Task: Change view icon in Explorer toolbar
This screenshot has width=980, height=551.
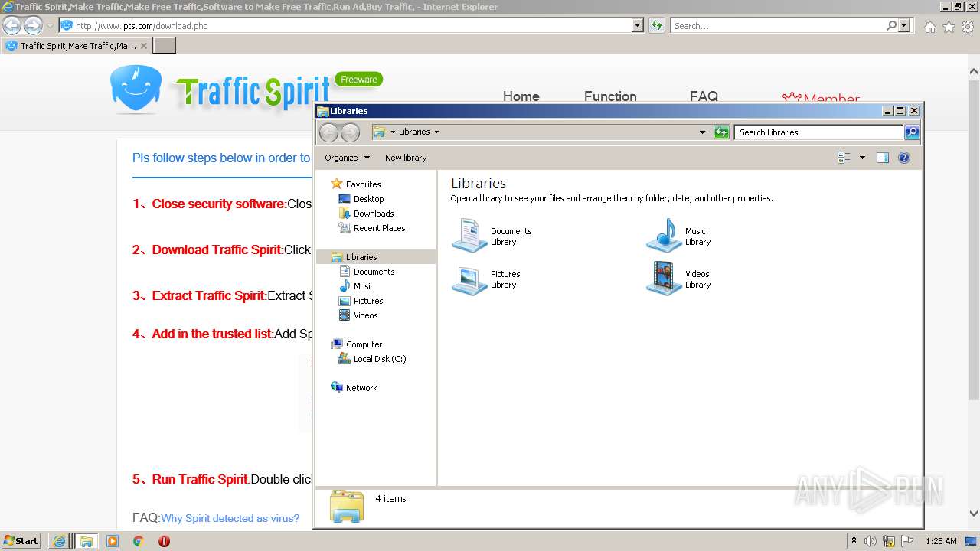Action: tap(844, 158)
